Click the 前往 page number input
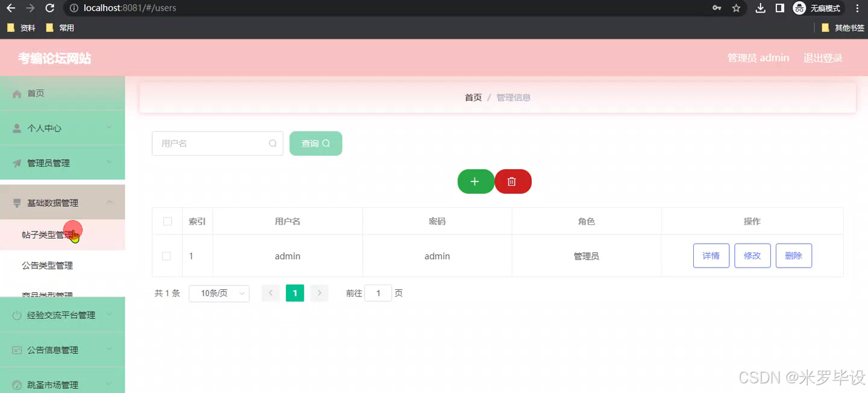Image resolution: width=868 pixels, height=393 pixels. click(379, 294)
